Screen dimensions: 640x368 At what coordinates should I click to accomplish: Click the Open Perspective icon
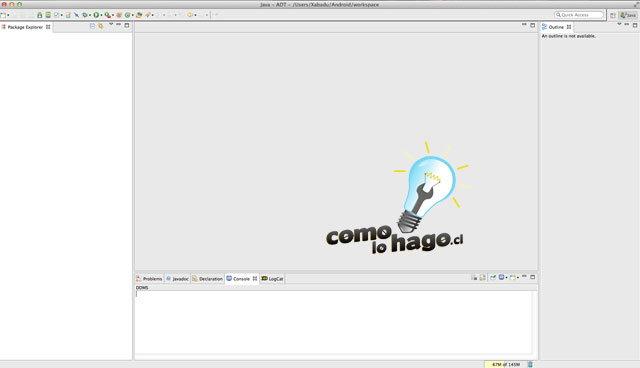pos(613,15)
